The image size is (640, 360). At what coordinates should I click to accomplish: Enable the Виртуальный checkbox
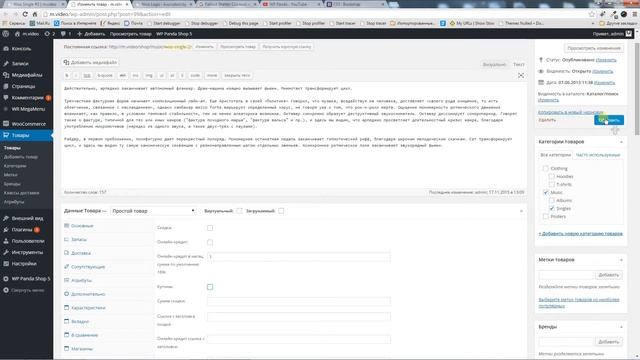coord(239,211)
